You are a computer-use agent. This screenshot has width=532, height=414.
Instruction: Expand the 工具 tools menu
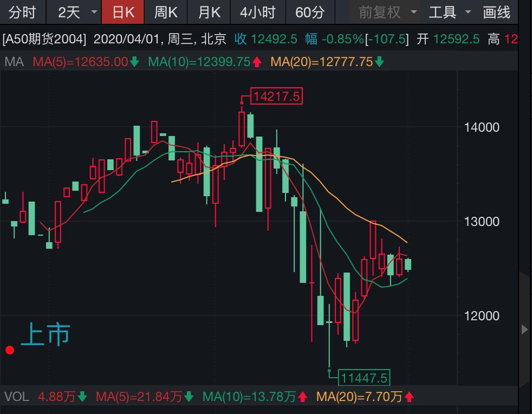click(450, 12)
